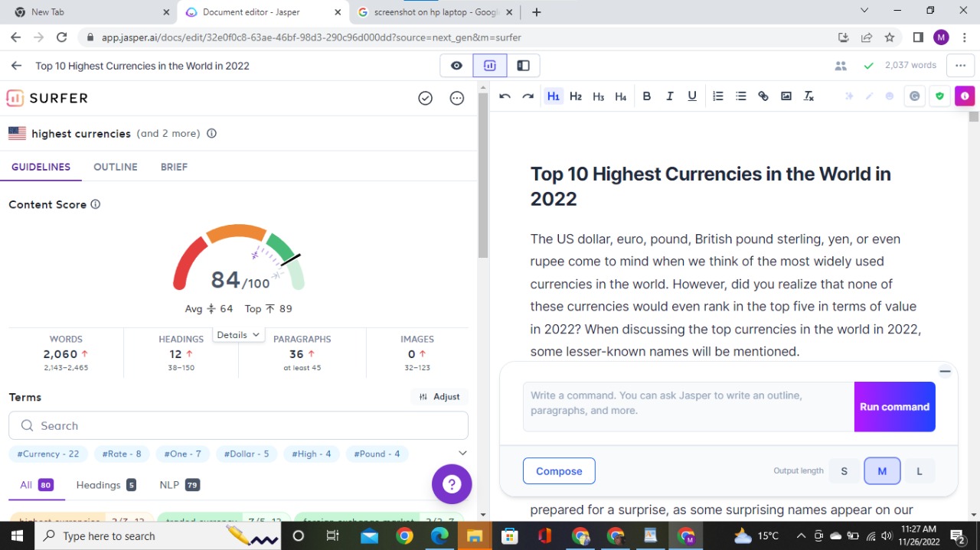The width and height of the screenshot is (980, 550).
Task: Insert a numbered list
Action: pyautogui.click(x=717, y=96)
